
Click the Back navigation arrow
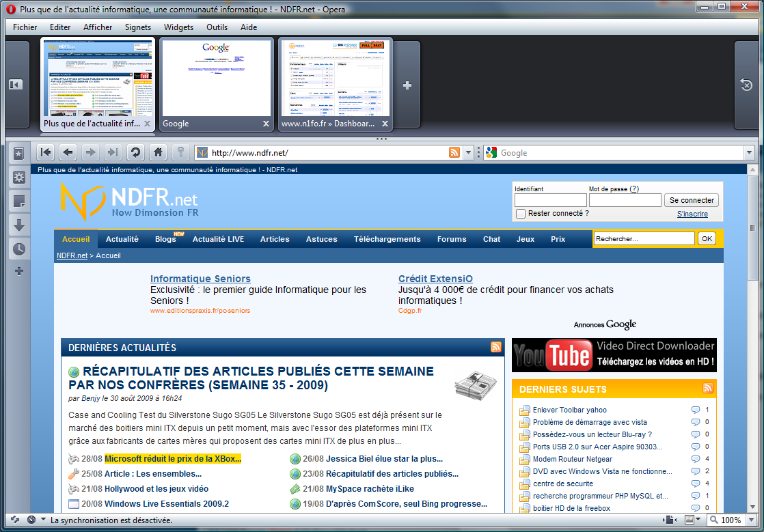coord(68,152)
